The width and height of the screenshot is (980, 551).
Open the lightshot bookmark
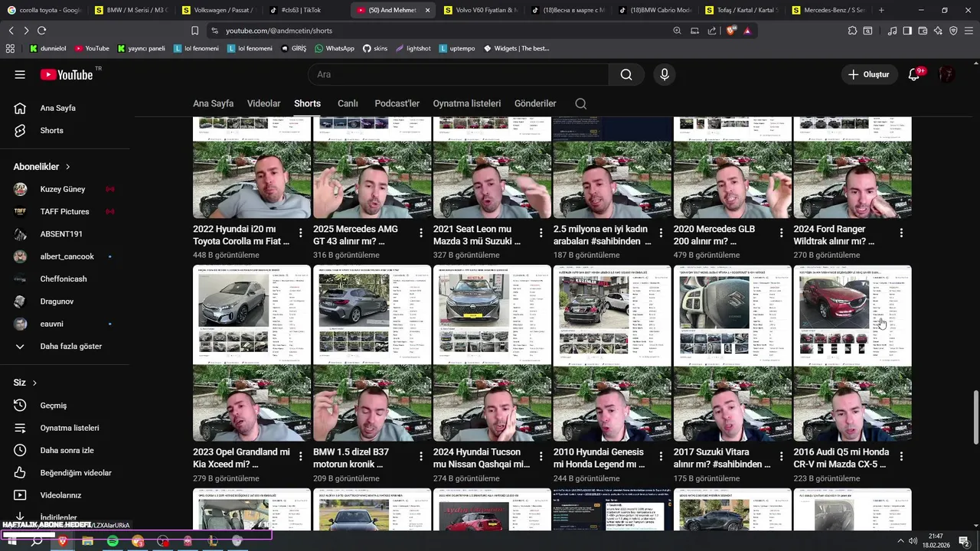click(x=413, y=48)
